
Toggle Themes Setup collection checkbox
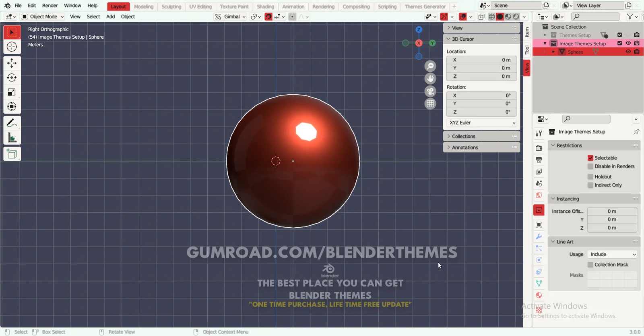[x=620, y=35]
